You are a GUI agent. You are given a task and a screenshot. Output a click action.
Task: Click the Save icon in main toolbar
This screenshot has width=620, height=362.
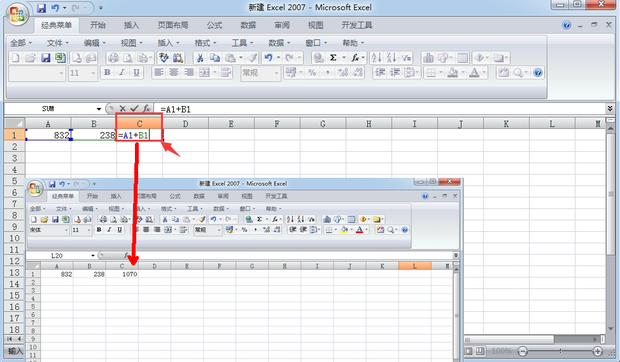pos(45,58)
